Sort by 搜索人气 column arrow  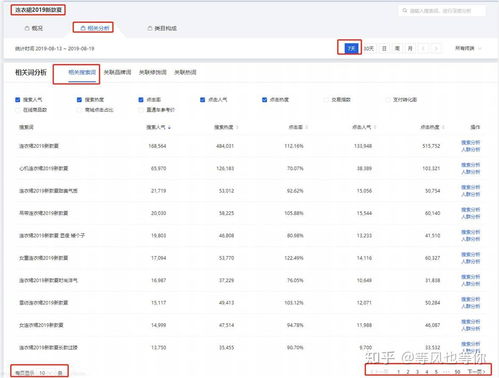point(169,127)
